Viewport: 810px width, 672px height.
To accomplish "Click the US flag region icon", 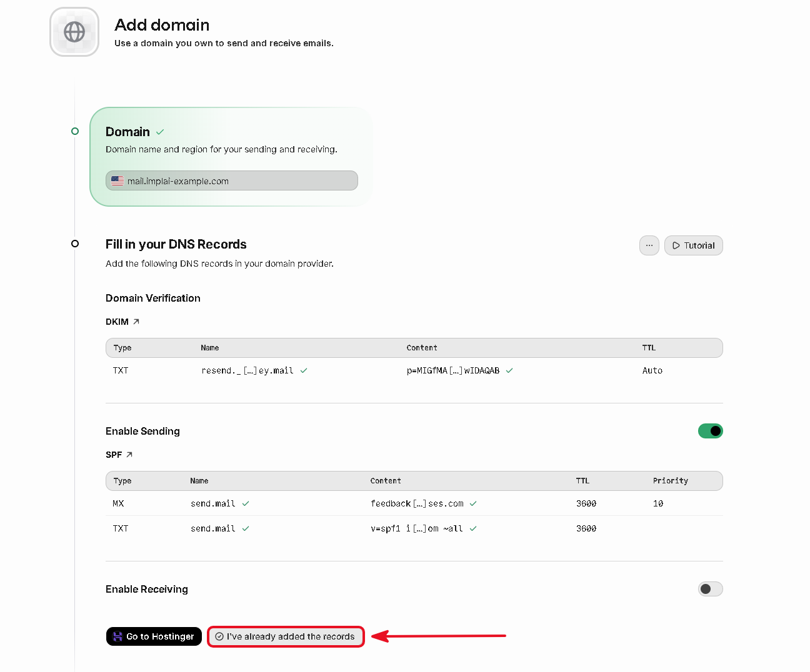I will pyautogui.click(x=117, y=181).
